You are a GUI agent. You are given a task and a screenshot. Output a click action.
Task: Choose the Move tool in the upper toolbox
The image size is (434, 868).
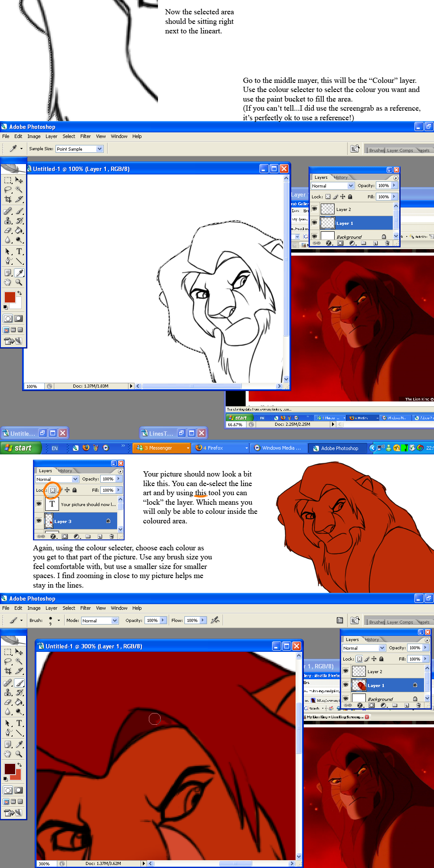(x=19, y=180)
